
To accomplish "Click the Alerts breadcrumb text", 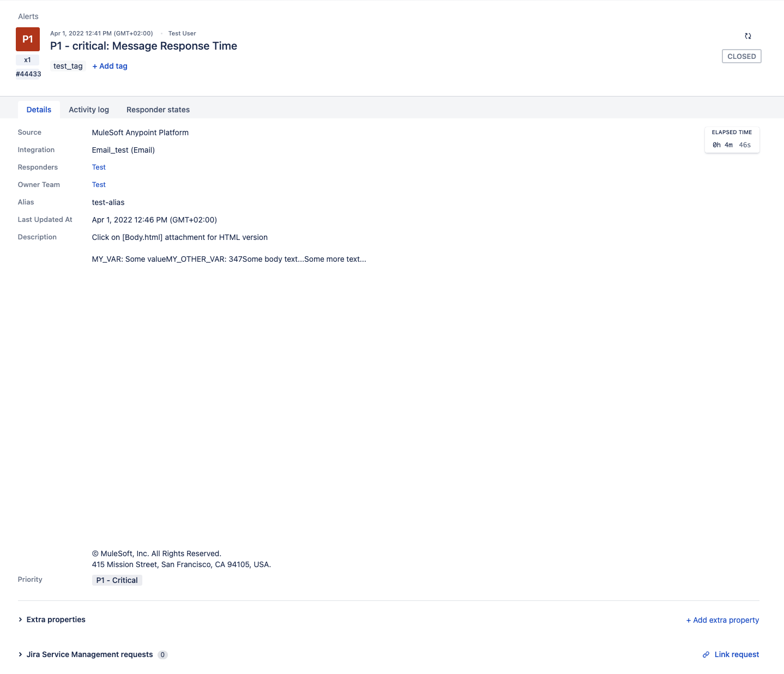I will (x=28, y=16).
